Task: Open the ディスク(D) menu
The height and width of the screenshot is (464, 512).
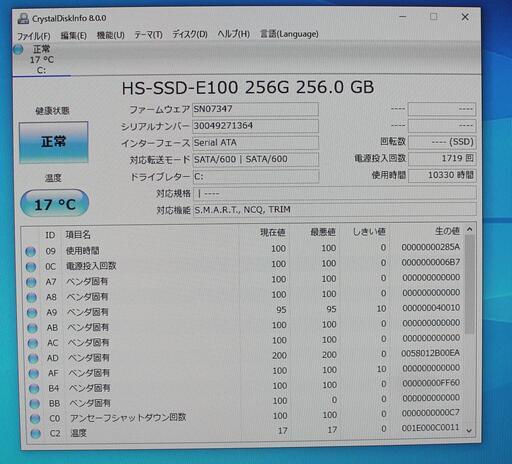Action: (190, 34)
